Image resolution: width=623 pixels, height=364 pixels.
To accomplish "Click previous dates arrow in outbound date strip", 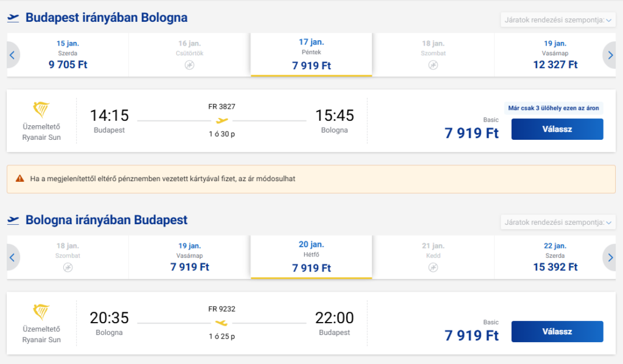I will [13, 55].
